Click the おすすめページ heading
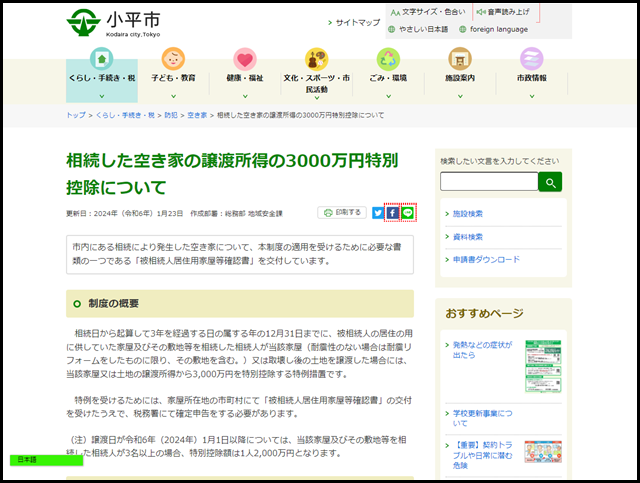Image resolution: width=640 pixels, height=483 pixels. coord(484,313)
